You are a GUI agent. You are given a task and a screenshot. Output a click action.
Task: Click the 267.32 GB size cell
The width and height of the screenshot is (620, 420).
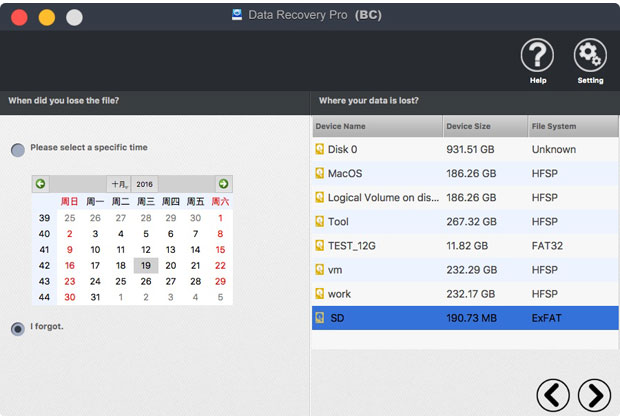[x=471, y=221]
